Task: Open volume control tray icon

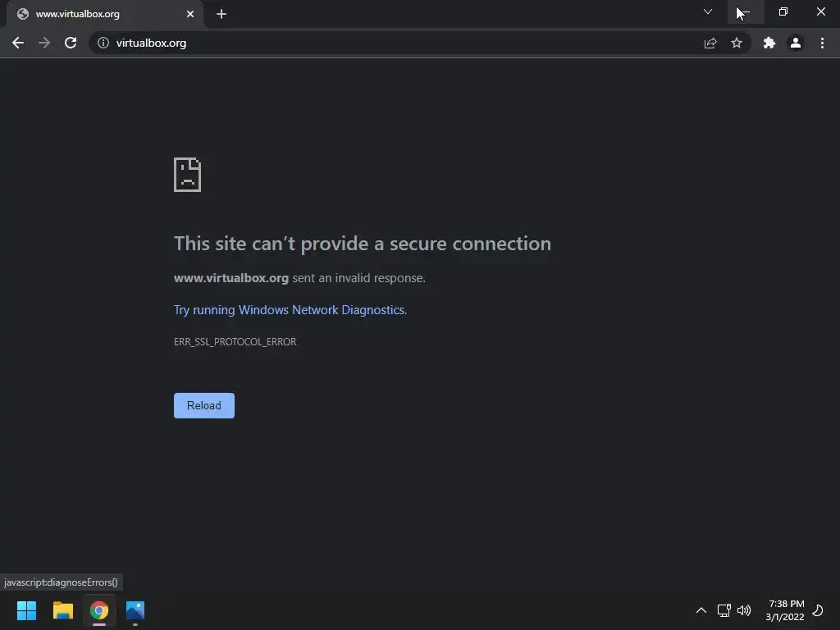Action: [x=744, y=610]
